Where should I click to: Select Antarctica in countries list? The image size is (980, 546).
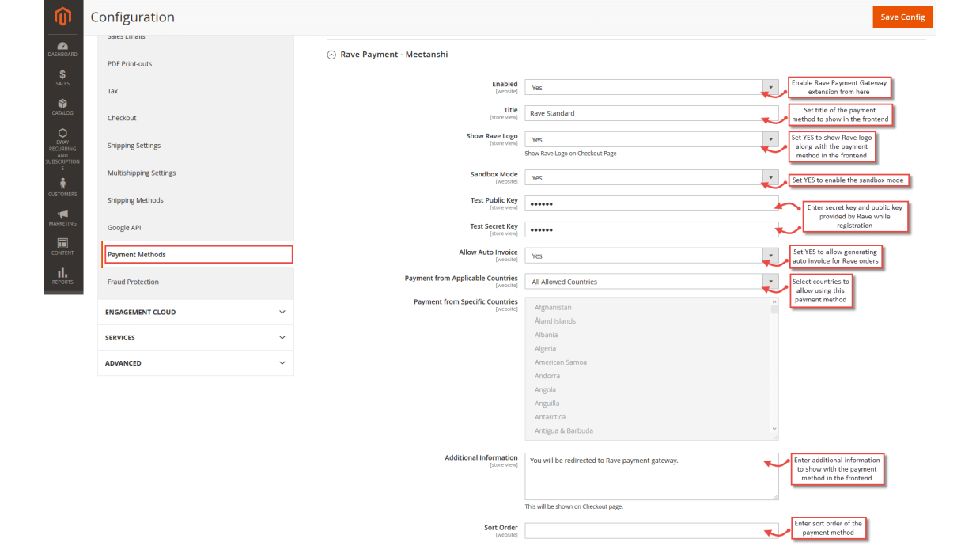click(x=551, y=417)
